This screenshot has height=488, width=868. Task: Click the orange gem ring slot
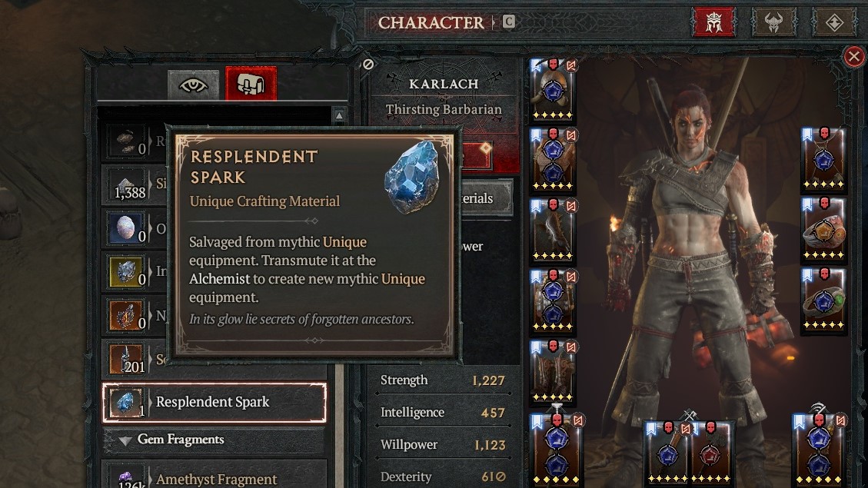(x=823, y=231)
